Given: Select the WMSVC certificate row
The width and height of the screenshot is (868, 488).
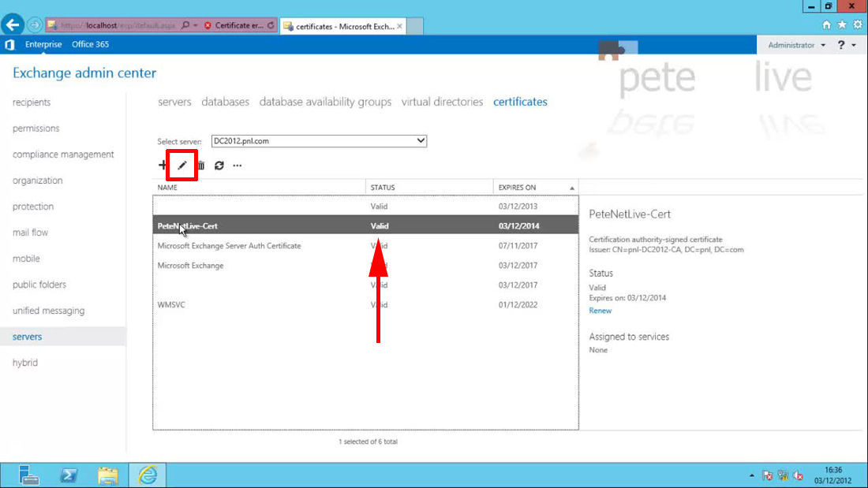Looking at the screenshot, I should pos(365,305).
